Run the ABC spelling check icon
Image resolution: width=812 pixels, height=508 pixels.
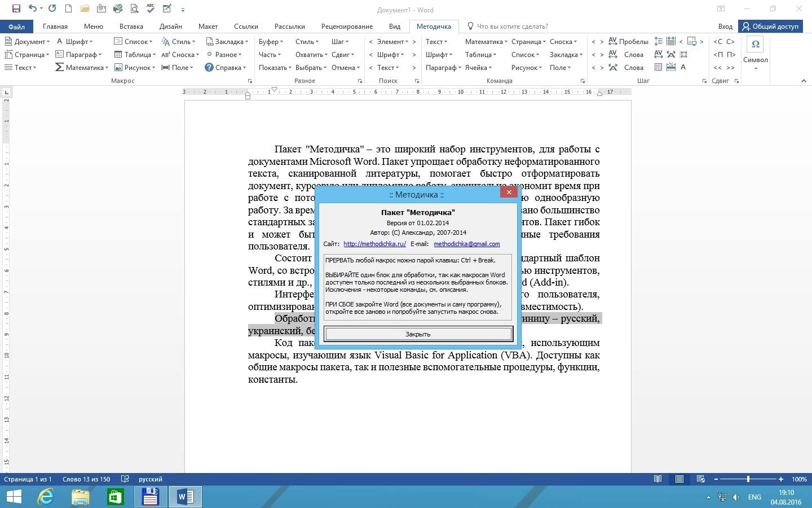[151, 9]
